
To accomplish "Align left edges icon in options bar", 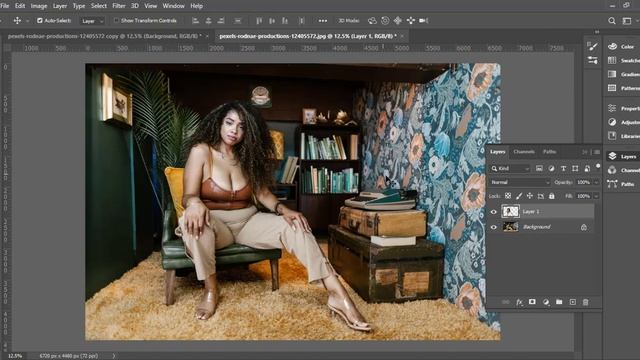I will pyautogui.click(x=196, y=20).
